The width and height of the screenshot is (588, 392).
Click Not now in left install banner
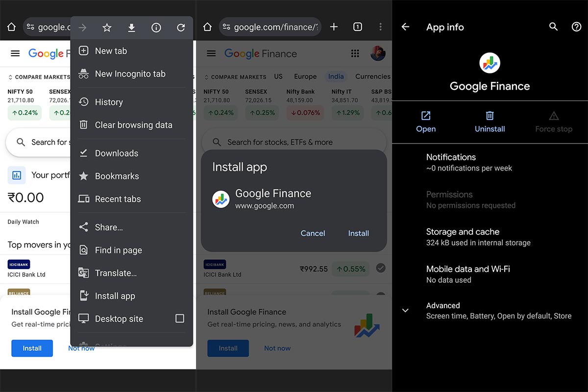pyautogui.click(x=81, y=348)
